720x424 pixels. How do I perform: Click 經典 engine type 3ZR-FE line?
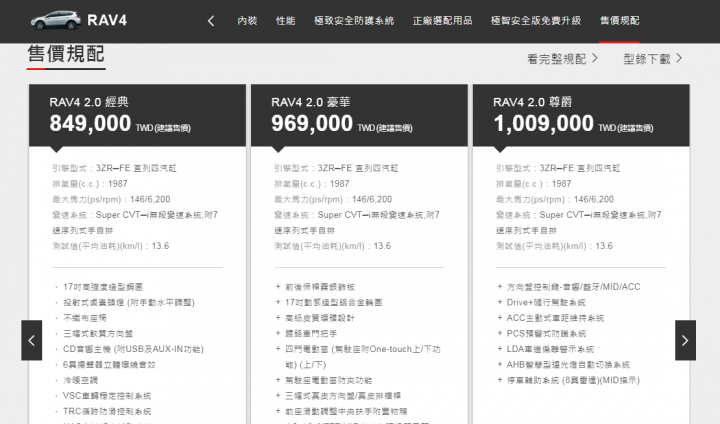114,168
